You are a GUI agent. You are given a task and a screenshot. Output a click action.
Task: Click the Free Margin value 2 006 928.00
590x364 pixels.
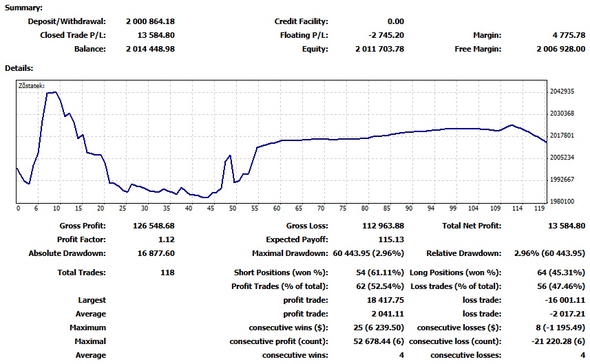click(560, 49)
